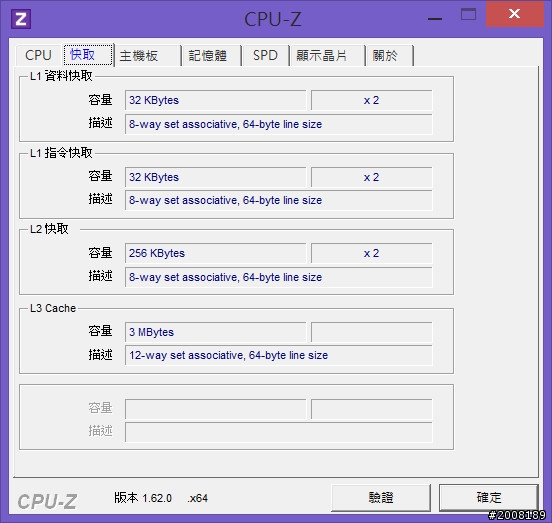Click L3 Cache 3 MBytes field
Viewport: 552px width, 523px height.
(x=215, y=332)
